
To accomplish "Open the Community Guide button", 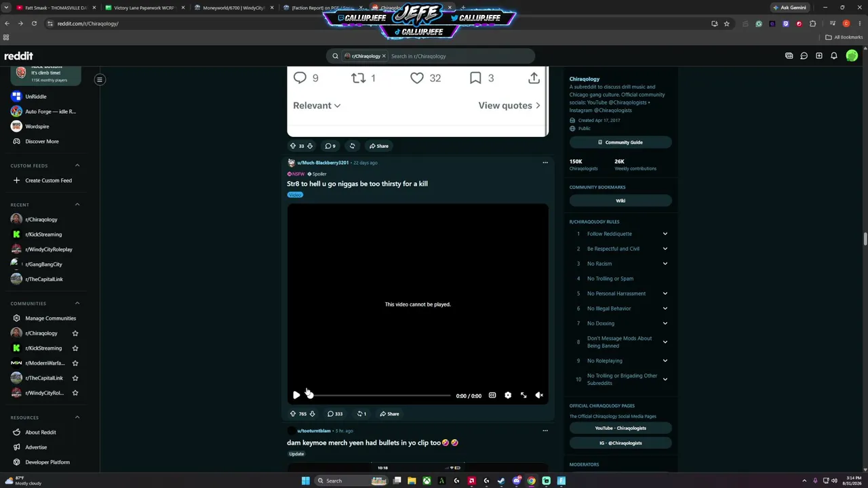I will point(620,142).
